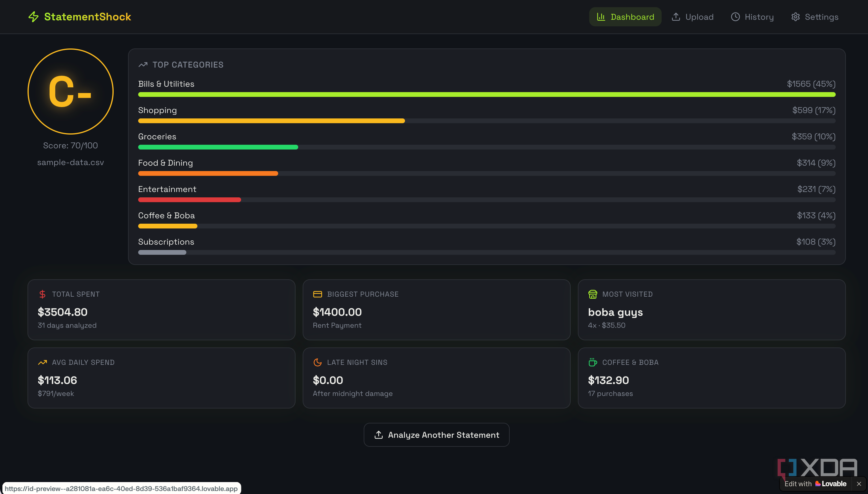Viewport: 868px width, 494px height.
Task: Go to the Upload tab
Action: point(692,17)
